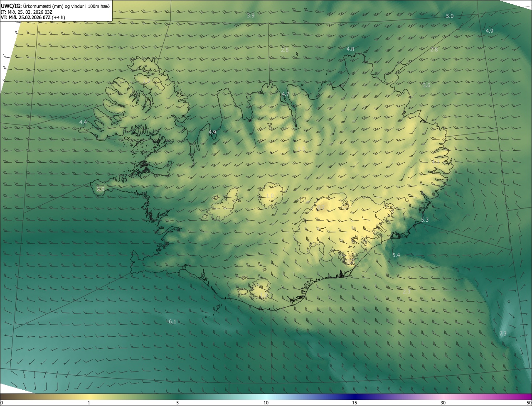Image resolution: width=532 pixels, height=406 pixels.
Task: Click the '5' tick label of the color scale
Action: [x=177, y=403]
